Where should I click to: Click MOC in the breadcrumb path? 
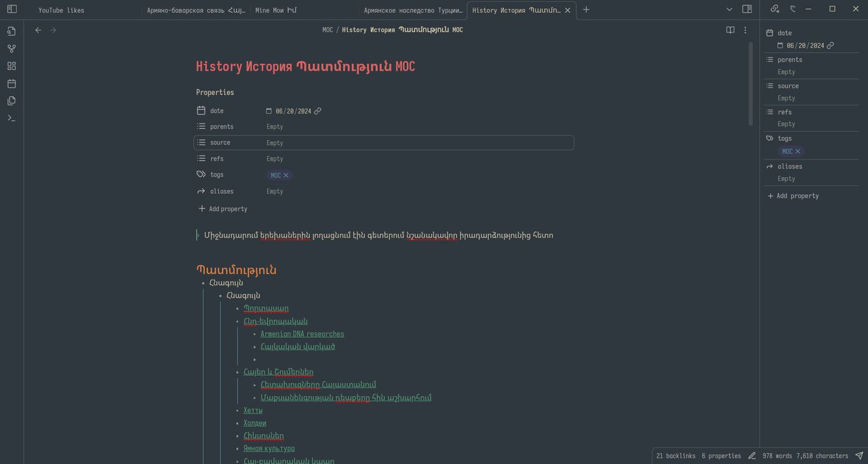coord(328,30)
